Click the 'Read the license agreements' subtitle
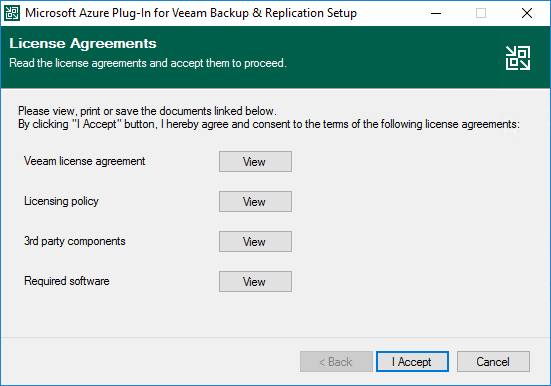This screenshot has height=386, width=551. pos(148,63)
